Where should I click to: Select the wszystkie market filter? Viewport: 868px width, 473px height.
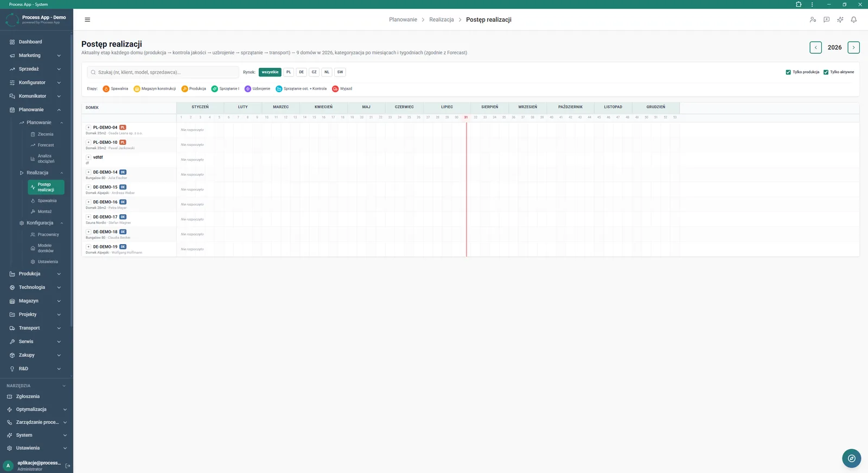pyautogui.click(x=270, y=72)
